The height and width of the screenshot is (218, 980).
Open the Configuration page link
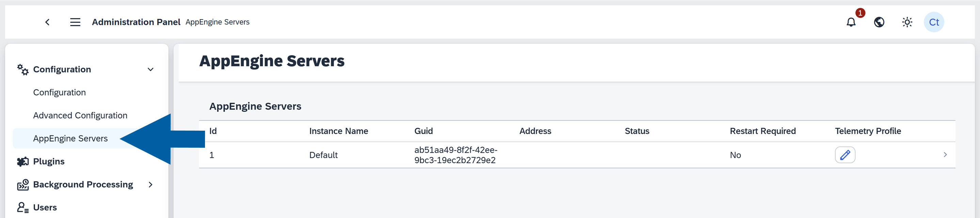click(59, 92)
